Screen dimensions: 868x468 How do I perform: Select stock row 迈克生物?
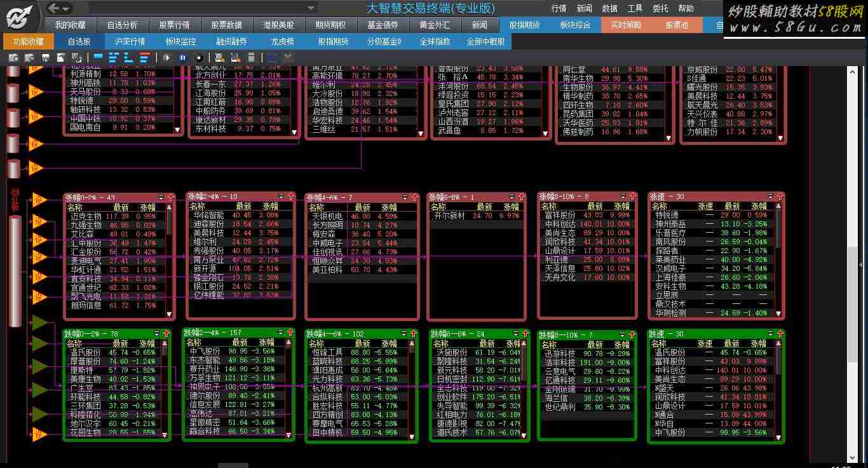(x=116, y=216)
